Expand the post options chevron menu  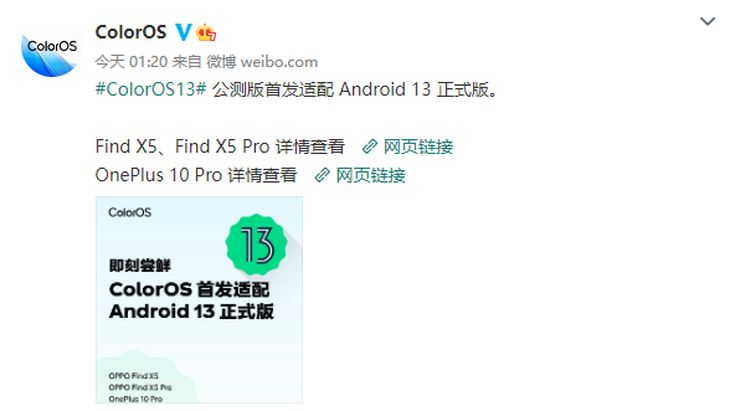707,21
